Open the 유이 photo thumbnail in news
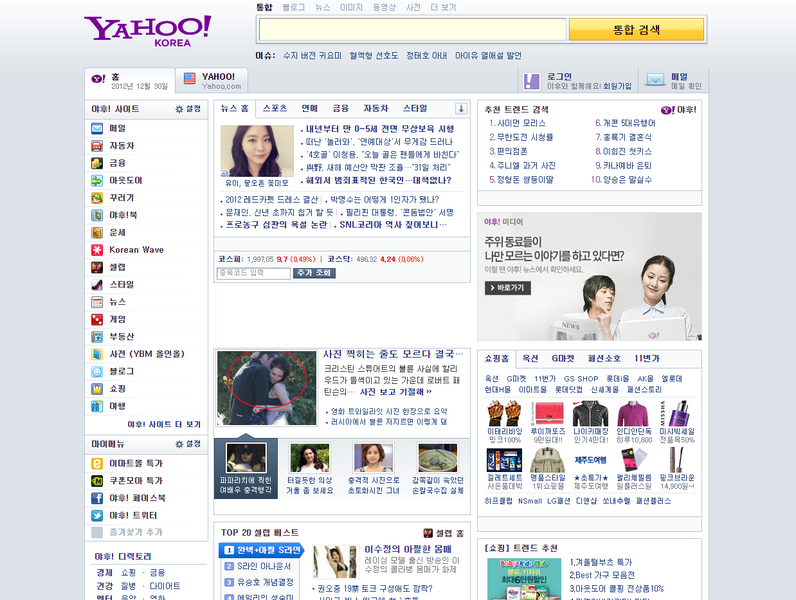Viewport: 796px width, 600px height. coord(257,151)
